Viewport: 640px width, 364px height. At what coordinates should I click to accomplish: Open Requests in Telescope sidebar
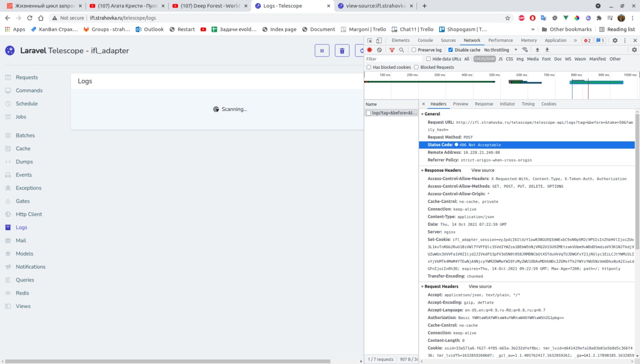pyautogui.click(x=26, y=77)
